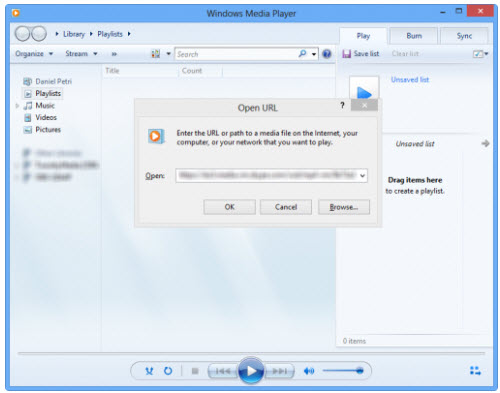Click the Windows Media Player title icon

pos(16,13)
